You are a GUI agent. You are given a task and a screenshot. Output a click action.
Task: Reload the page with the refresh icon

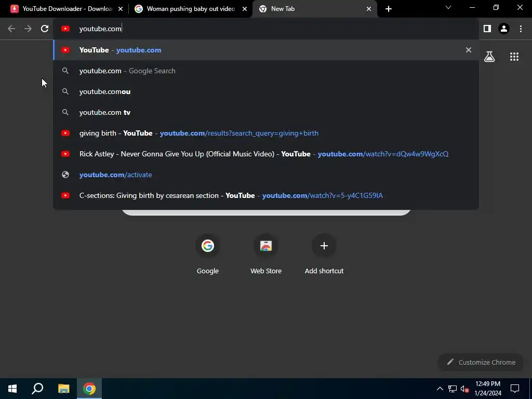pos(45,29)
